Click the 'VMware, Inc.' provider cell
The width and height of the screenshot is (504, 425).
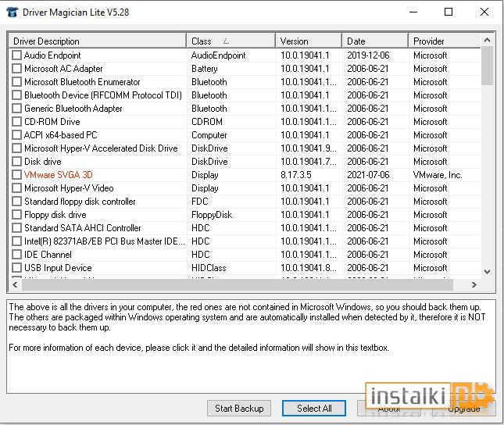[x=438, y=175]
